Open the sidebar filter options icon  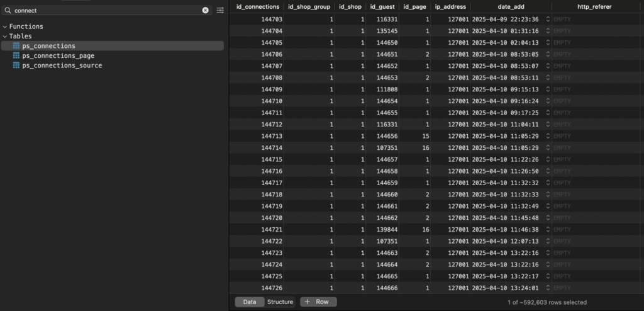(x=220, y=11)
